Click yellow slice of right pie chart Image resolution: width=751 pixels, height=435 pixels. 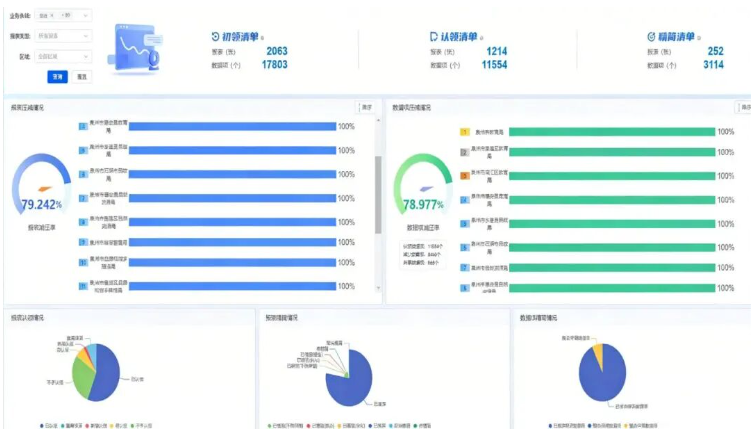pos(598,351)
